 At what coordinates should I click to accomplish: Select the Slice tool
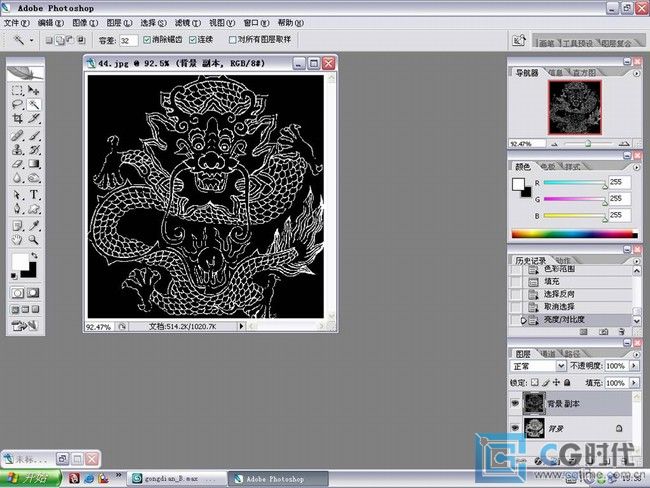[34, 119]
